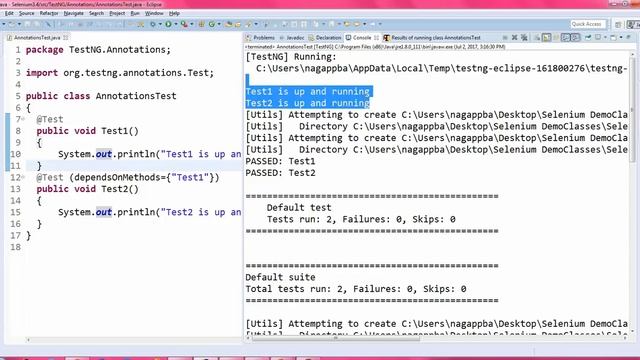
Task: Open the Search menu
Action: point(96,13)
